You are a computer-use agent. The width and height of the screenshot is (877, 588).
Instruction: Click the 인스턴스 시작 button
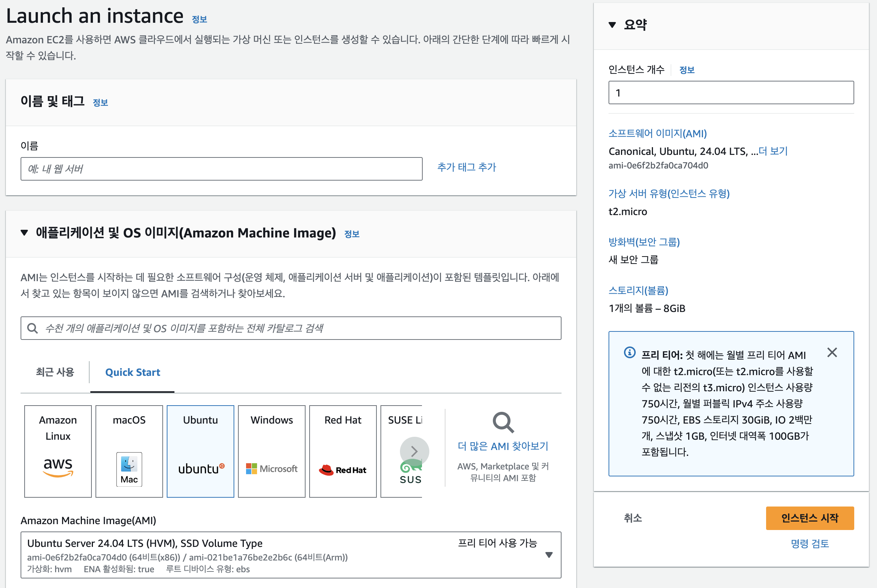[x=810, y=518]
